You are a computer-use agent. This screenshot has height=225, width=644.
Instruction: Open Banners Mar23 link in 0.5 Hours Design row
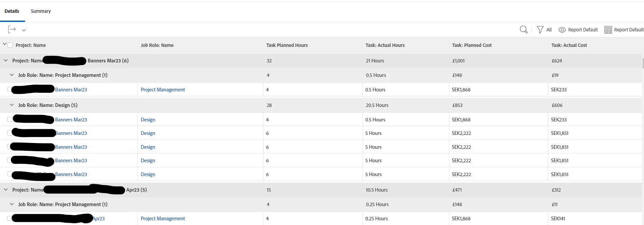(x=71, y=120)
